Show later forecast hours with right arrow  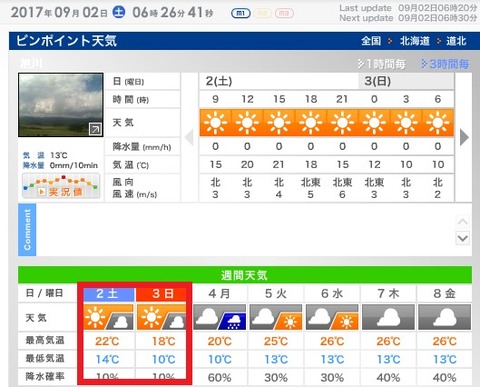pyautogui.click(x=464, y=137)
